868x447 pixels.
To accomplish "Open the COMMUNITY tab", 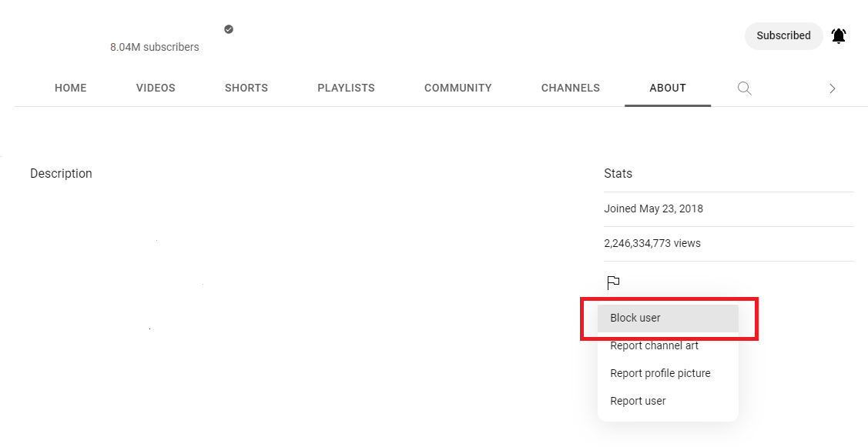I will [x=457, y=88].
